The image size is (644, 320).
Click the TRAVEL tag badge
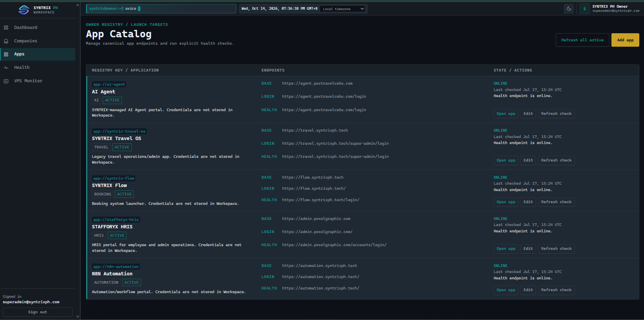[101, 147]
